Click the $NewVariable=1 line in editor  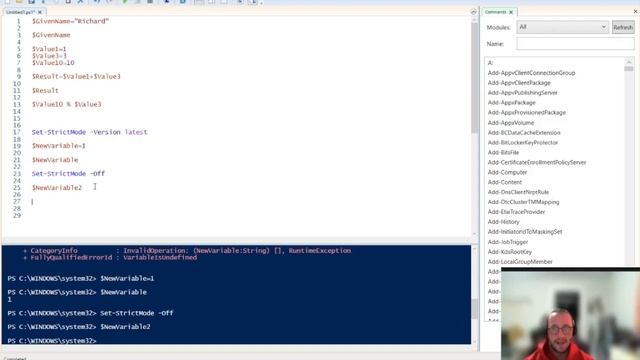click(59, 146)
